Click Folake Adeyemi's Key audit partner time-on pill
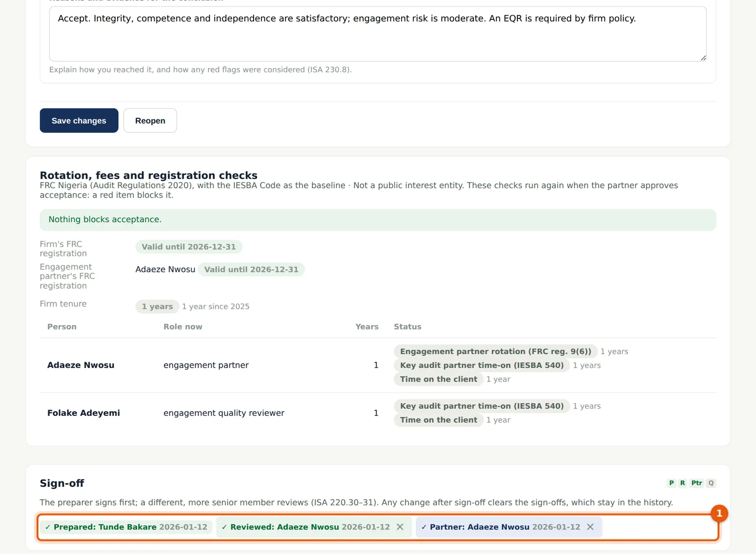Screen dimensions: 756x554 [x=482, y=406]
